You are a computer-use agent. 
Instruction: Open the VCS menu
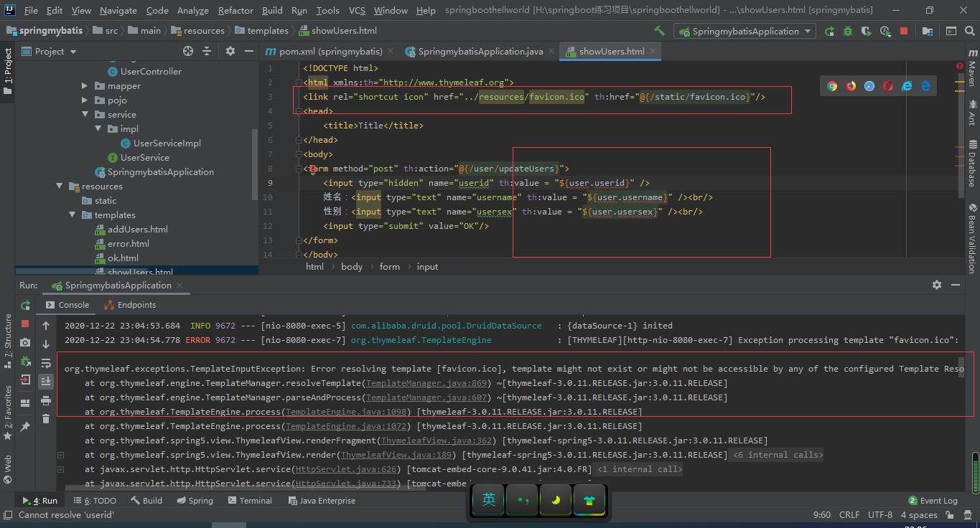point(357,10)
